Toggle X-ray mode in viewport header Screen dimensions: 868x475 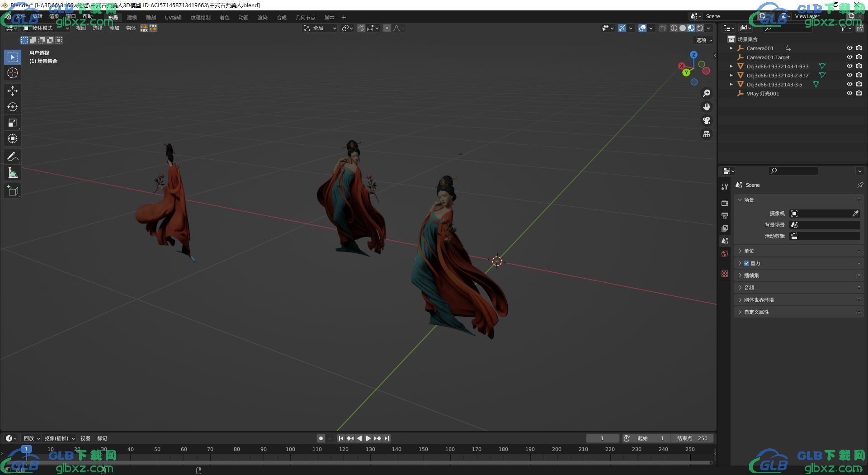click(x=662, y=28)
